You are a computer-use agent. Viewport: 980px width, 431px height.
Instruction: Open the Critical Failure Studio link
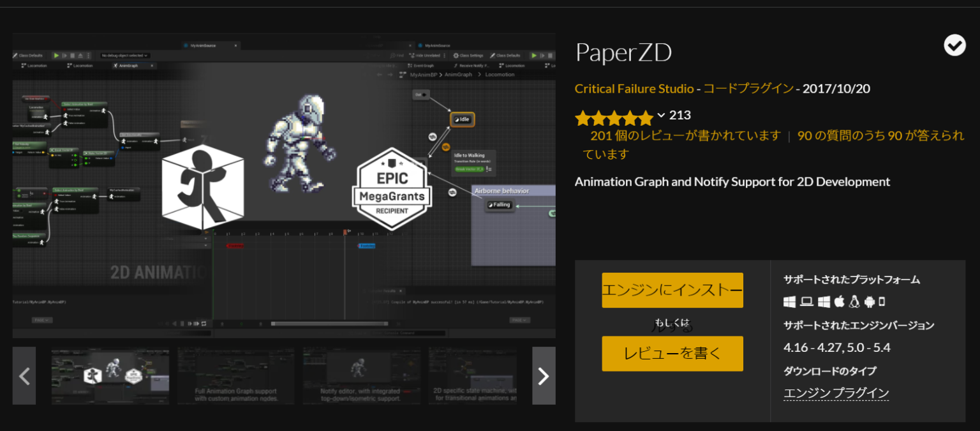click(634, 88)
